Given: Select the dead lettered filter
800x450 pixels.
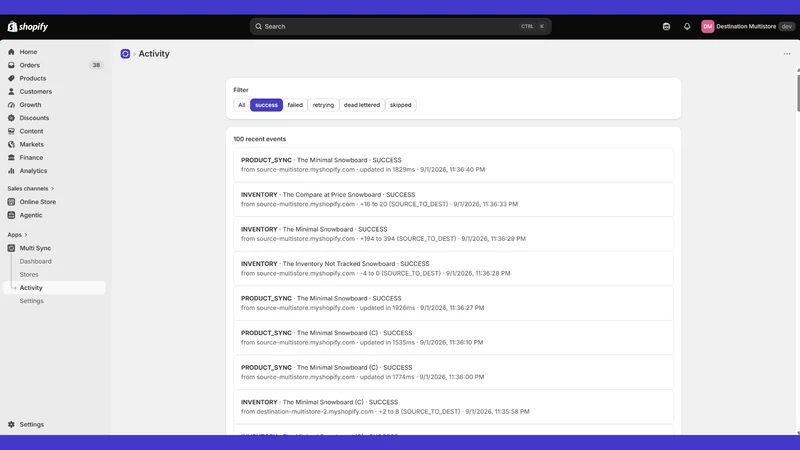Looking at the screenshot, I should coord(362,105).
